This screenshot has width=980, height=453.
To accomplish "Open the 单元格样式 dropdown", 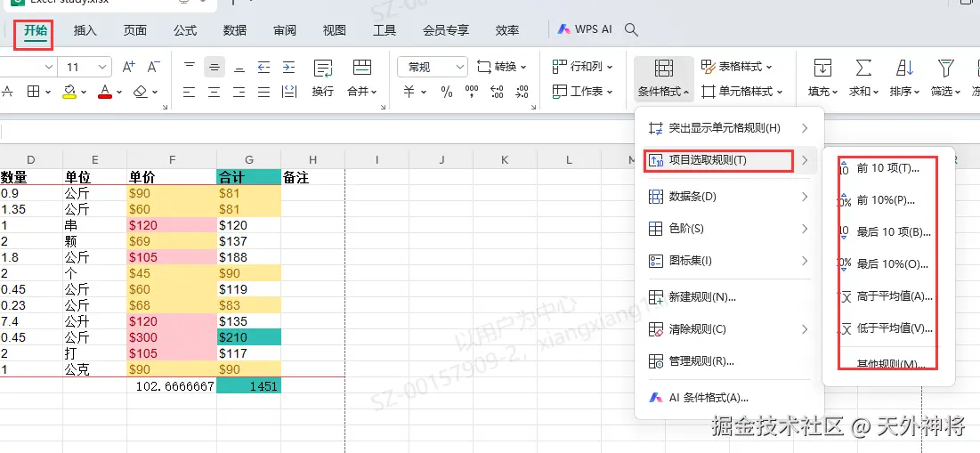I will pos(741,92).
